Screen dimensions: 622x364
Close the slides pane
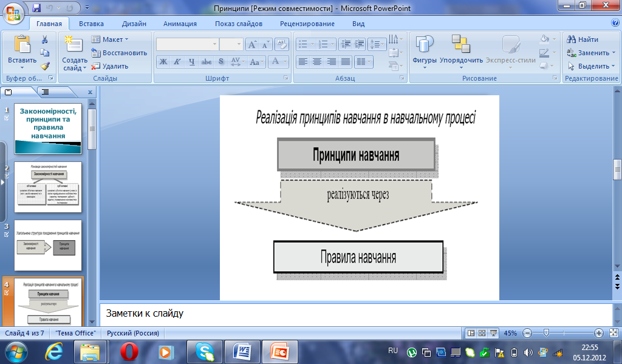[x=90, y=92]
